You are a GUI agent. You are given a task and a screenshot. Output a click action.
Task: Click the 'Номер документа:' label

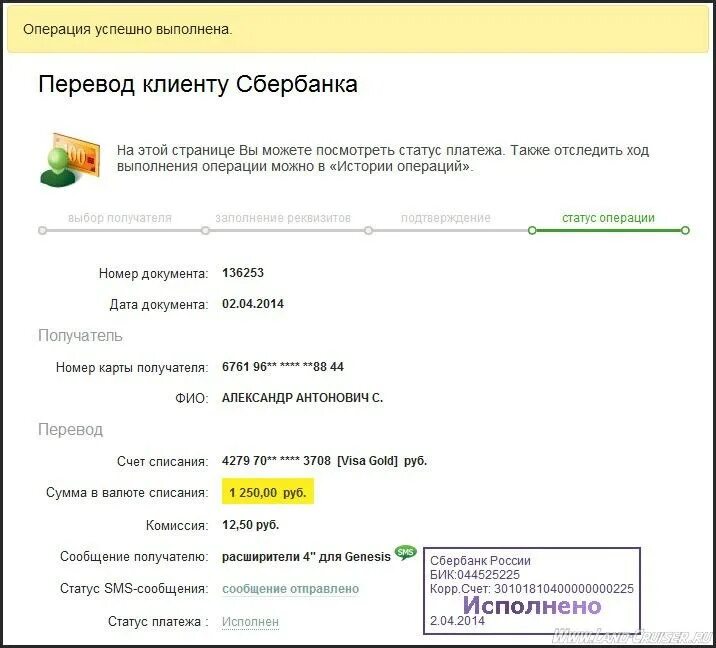pos(153,274)
